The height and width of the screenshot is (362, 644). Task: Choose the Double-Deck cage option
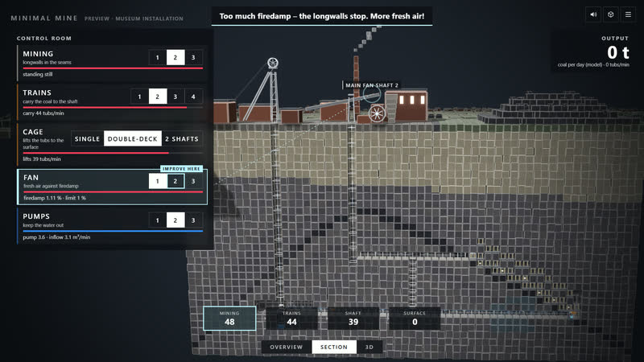pos(133,138)
